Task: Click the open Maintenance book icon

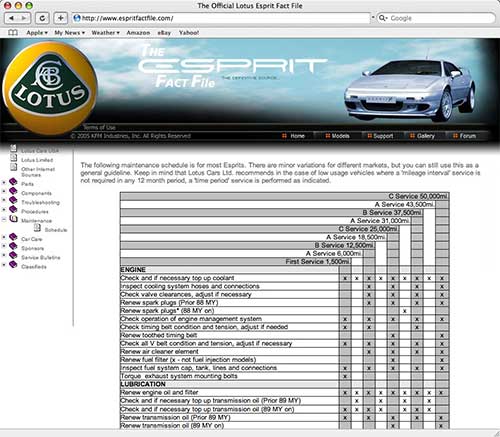Action: tap(13, 219)
